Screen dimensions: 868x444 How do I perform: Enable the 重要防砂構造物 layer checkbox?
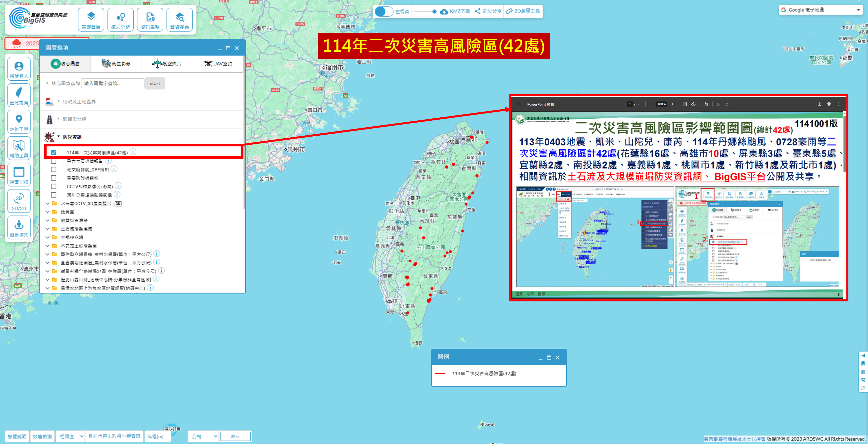pos(54,178)
